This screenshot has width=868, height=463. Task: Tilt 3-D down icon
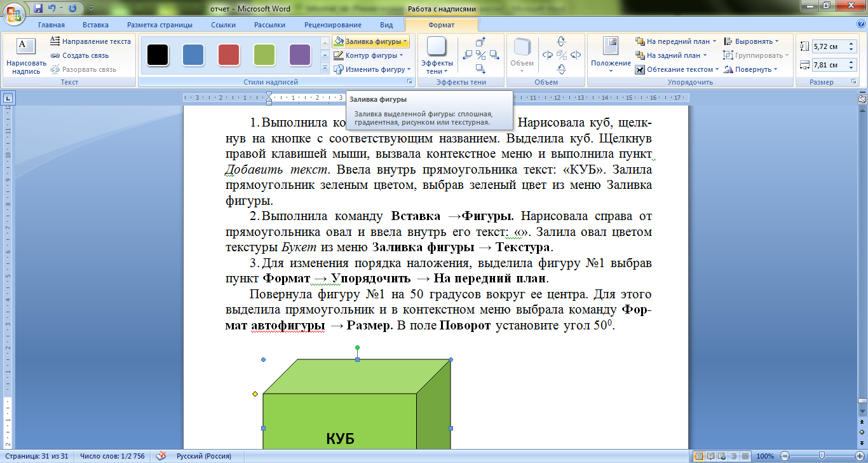click(x=561, y=69)
